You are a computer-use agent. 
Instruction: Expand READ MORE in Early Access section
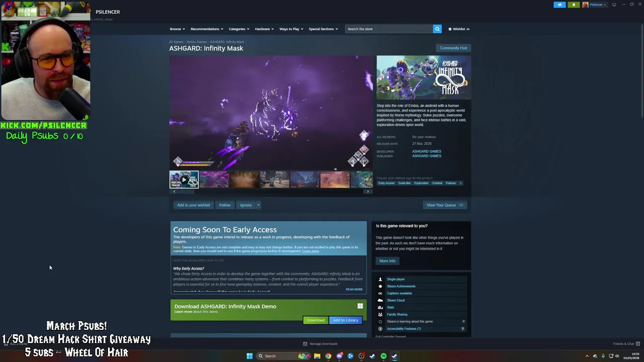coord(354,290)
